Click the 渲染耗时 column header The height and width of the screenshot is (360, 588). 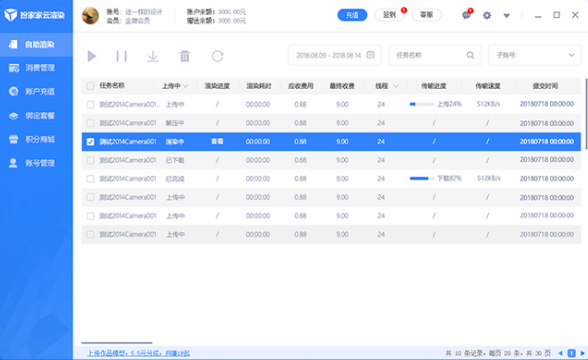point(259,86)
